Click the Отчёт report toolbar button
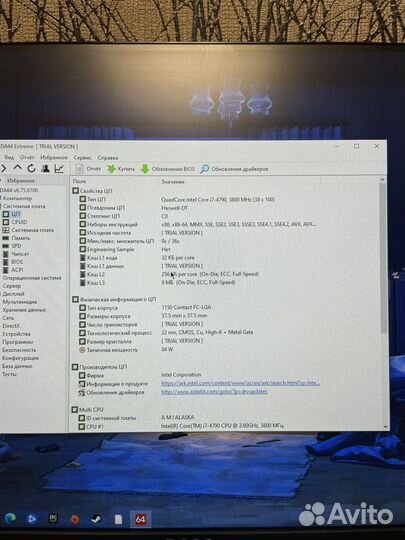The image size is (405, 540). coord(88,169)
